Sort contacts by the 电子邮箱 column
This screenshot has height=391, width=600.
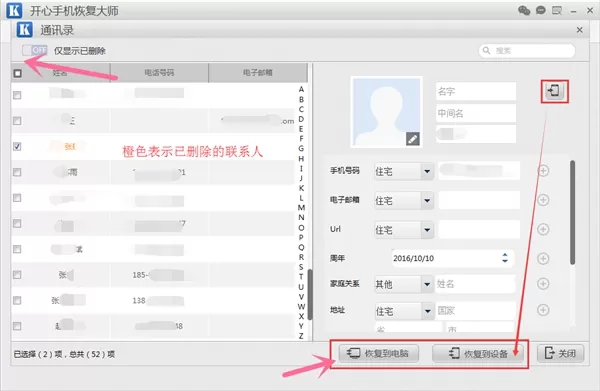point(258,73)
